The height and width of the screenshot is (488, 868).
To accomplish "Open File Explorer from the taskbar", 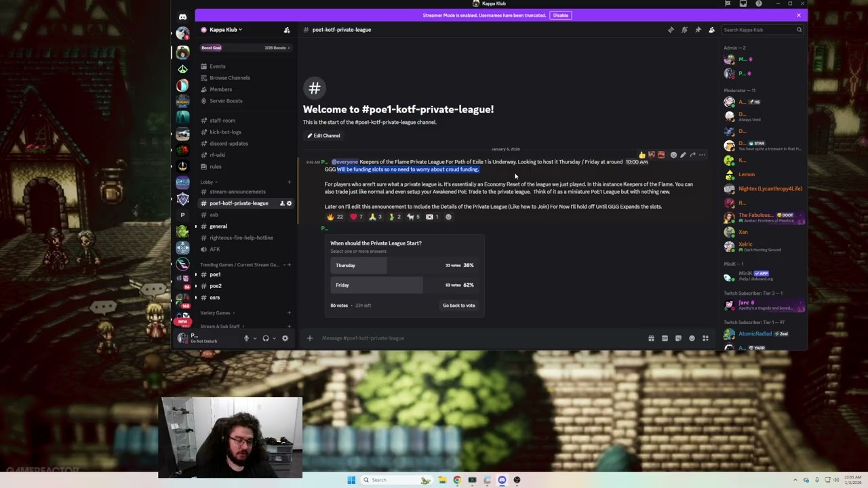I will [x=442, y=480].
